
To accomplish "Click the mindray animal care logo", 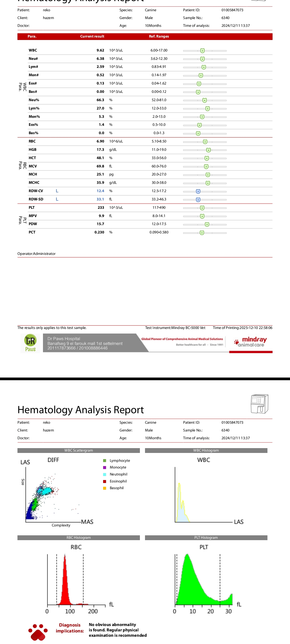I will 251,342.
